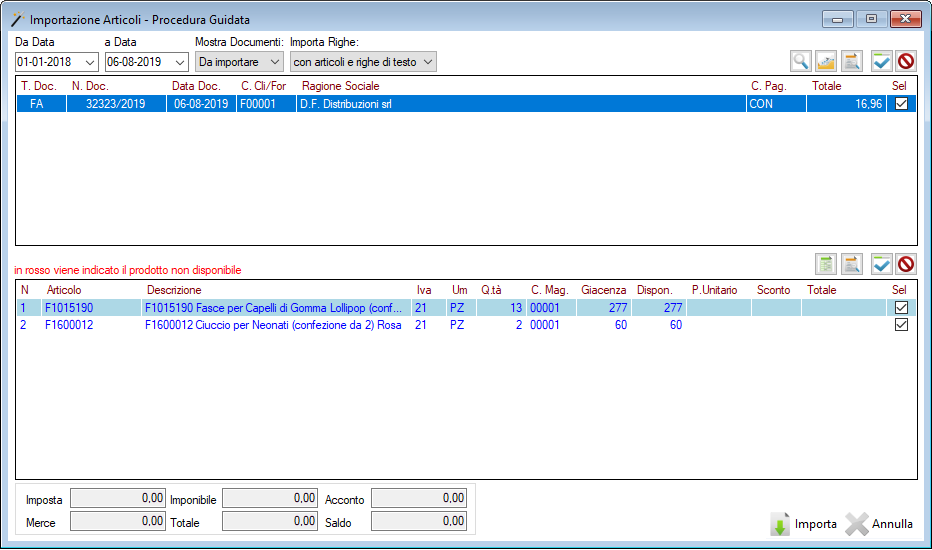This screenshot has width=932, height=550.
Task: Sort documents by Ragione Sociale column header
Action: click(340, 86)
